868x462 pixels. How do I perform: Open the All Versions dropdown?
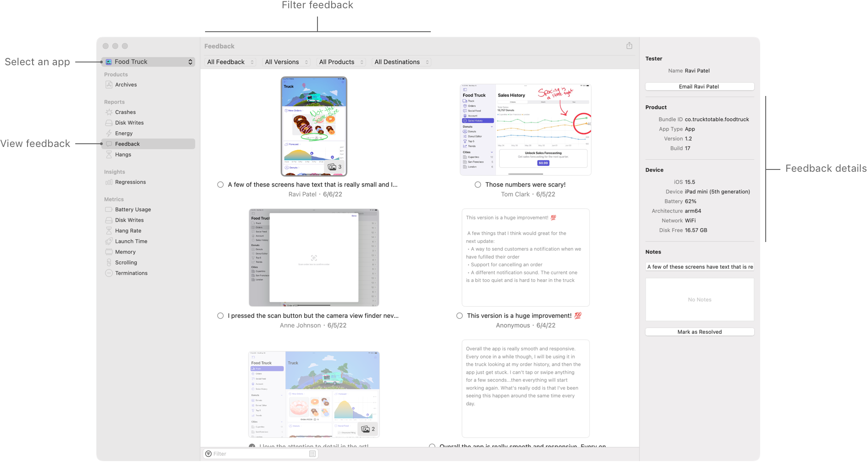tap(286, 62)
